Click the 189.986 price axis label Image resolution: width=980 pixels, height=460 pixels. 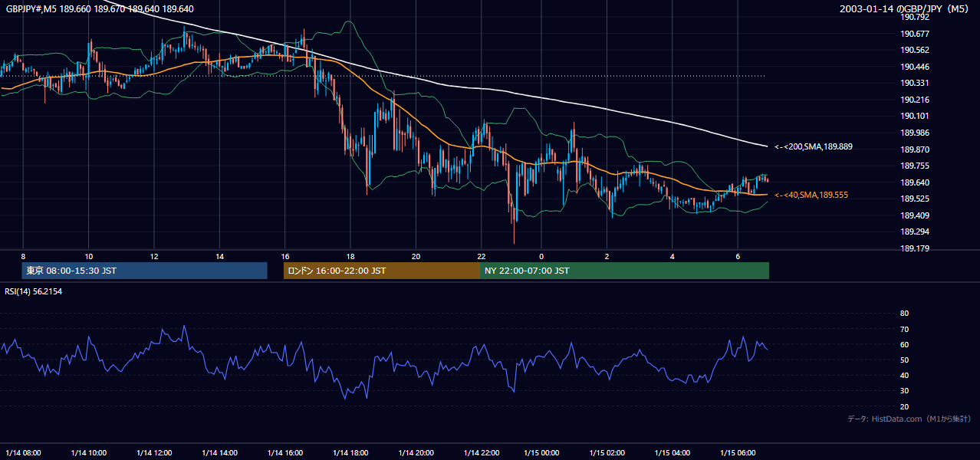point(914,133)
